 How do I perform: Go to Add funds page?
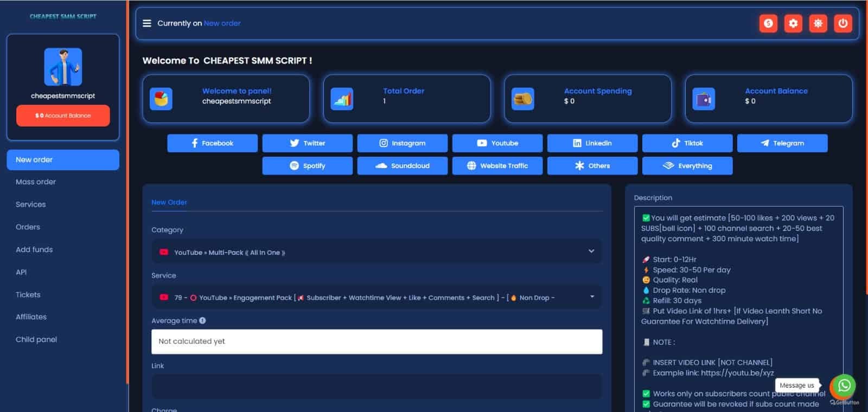coord(34,249)
